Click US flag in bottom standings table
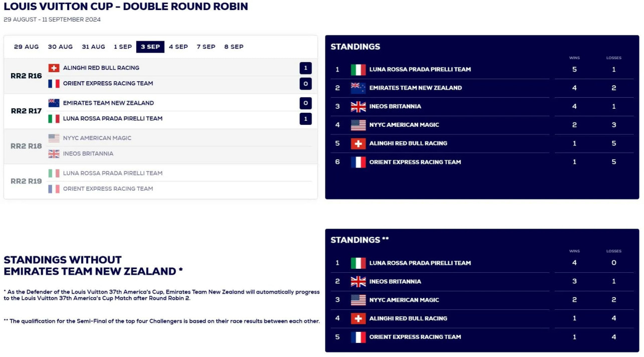 [x=358, y=300]
